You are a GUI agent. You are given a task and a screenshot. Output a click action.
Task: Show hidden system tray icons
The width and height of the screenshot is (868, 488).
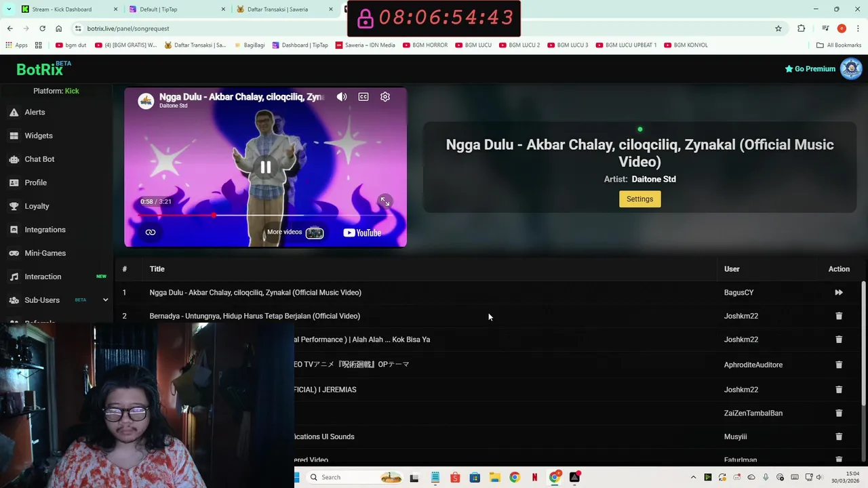[x=693, y=477]
